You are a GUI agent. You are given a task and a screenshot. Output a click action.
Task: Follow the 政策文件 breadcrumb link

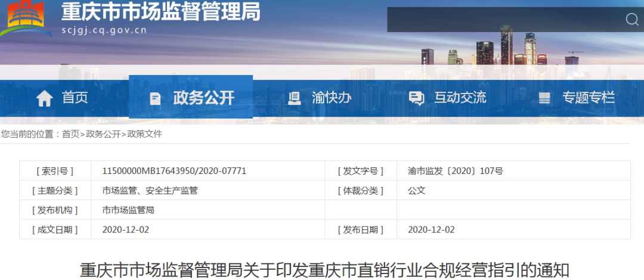coord(144,134)
